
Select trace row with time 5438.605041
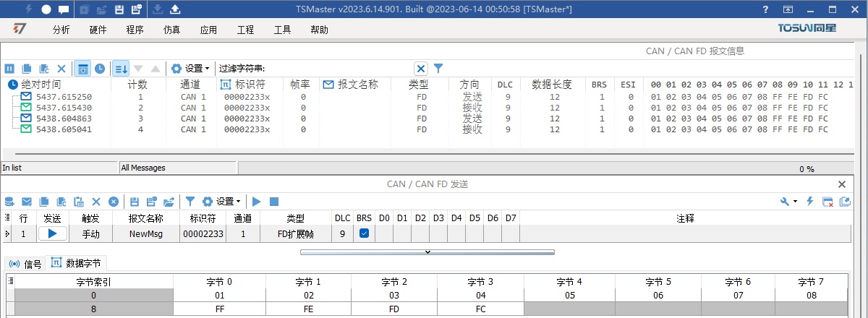pyautogui.click(x=427, y=129)
